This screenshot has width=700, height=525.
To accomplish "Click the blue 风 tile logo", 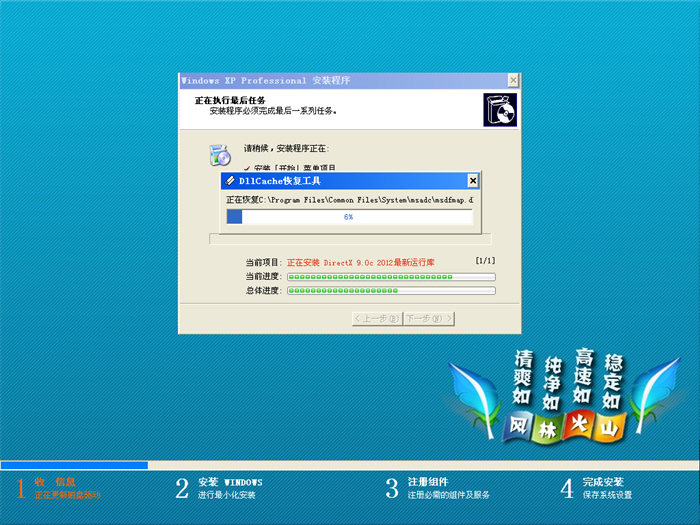I will [x=518, y=426].
